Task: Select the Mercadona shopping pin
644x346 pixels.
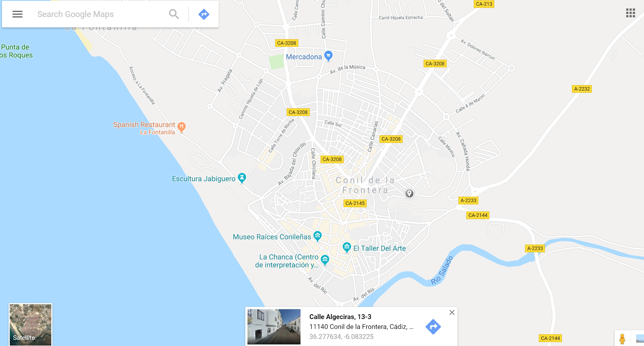Action: click(328, 56)
